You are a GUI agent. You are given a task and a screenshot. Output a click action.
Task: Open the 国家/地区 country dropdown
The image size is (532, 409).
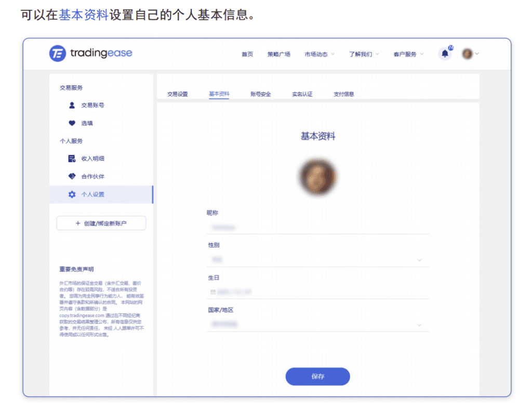tap(318, 324)
